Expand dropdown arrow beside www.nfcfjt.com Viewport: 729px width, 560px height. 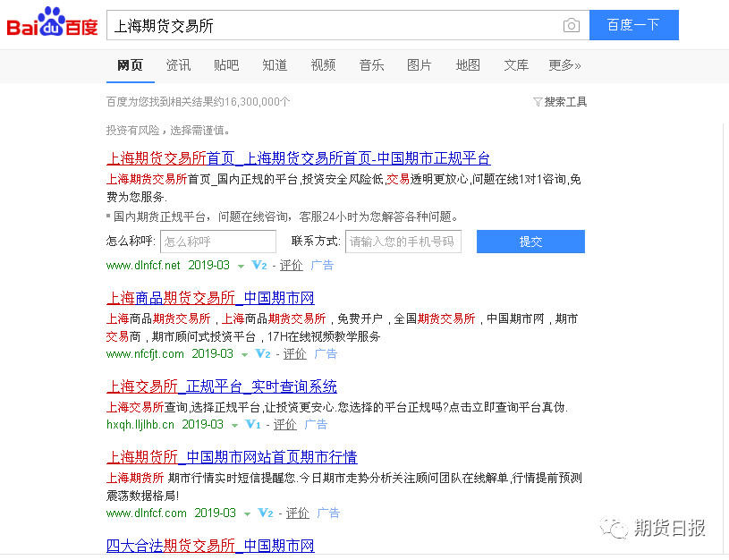point(245,355)
